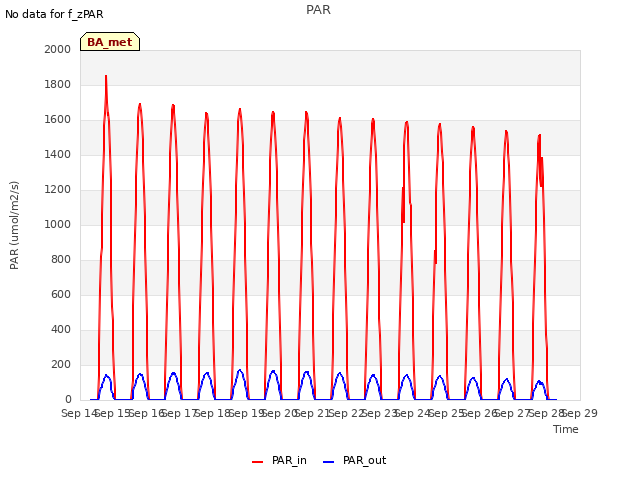The width and height of the screenshot is (640, 480).
Task: Click the 1200 y-axis tick label
Action: click(58, 189)
